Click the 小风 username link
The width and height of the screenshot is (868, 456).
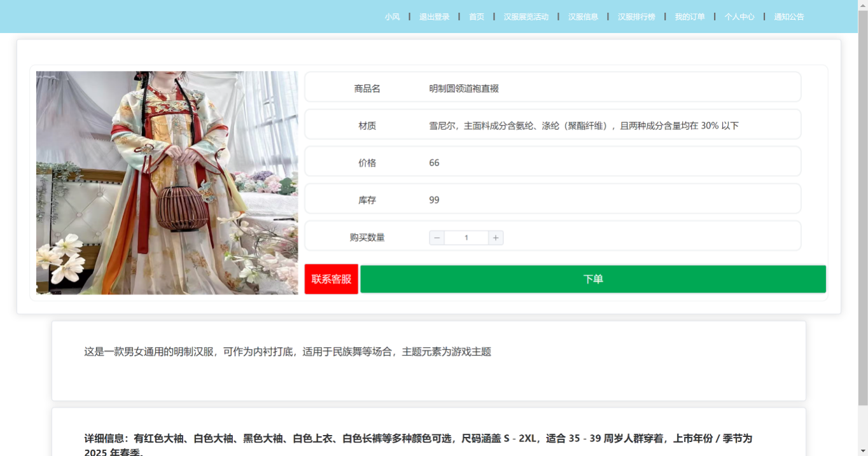[392, 17]
